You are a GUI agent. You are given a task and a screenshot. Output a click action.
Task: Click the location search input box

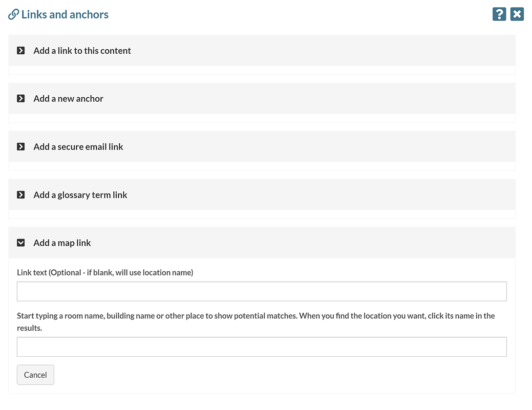click(261, 346)
